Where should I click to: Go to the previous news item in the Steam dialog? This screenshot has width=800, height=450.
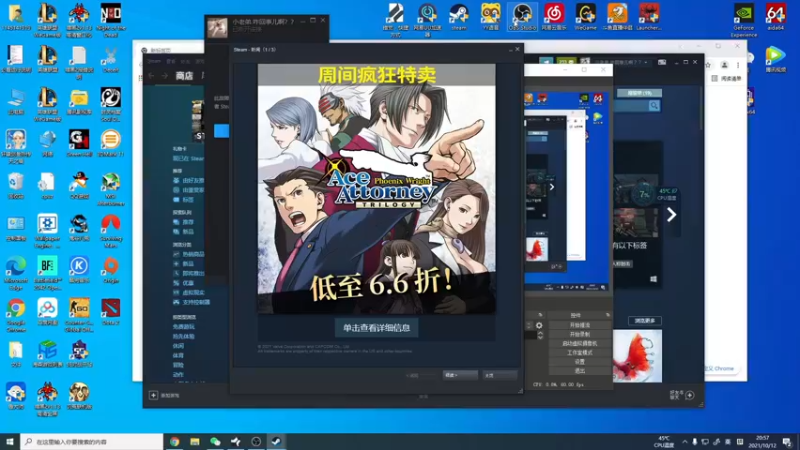click(421, 375)
